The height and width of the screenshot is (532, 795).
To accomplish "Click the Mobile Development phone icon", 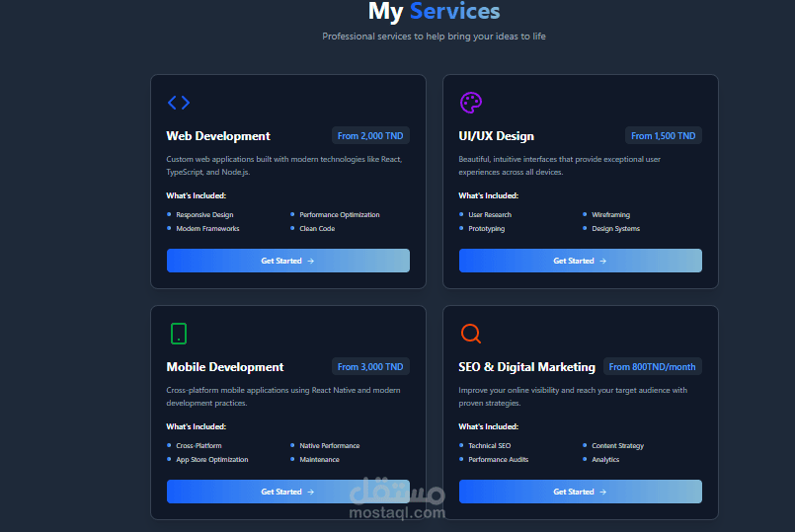I will tap(179, 334).
